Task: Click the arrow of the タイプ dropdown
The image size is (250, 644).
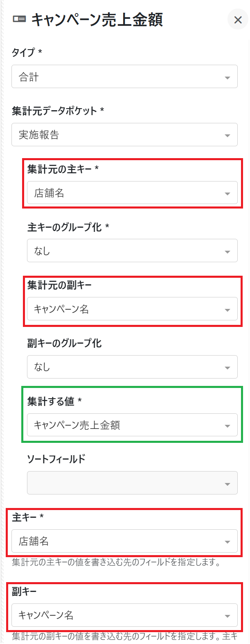Action: pos(227,78)
